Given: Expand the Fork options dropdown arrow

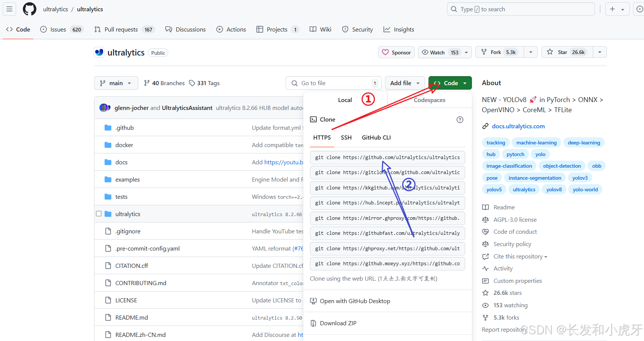Looking at the screenshot, I should [x=531, y=52].
